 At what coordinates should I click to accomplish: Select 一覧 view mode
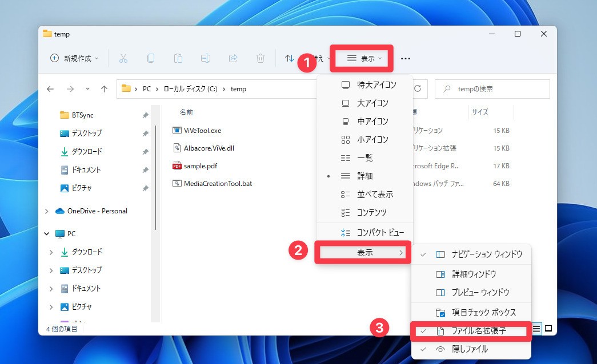point(364,158)
